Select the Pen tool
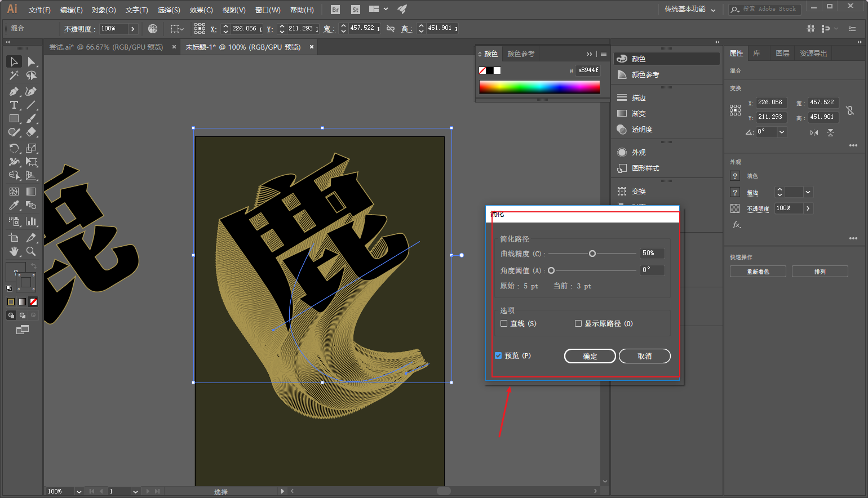This screenshot has width=868, height=498. tap(14, 91)
